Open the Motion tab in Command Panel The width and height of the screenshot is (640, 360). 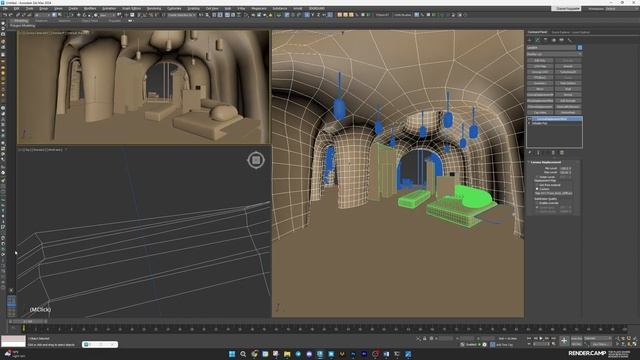coord(554,40)
